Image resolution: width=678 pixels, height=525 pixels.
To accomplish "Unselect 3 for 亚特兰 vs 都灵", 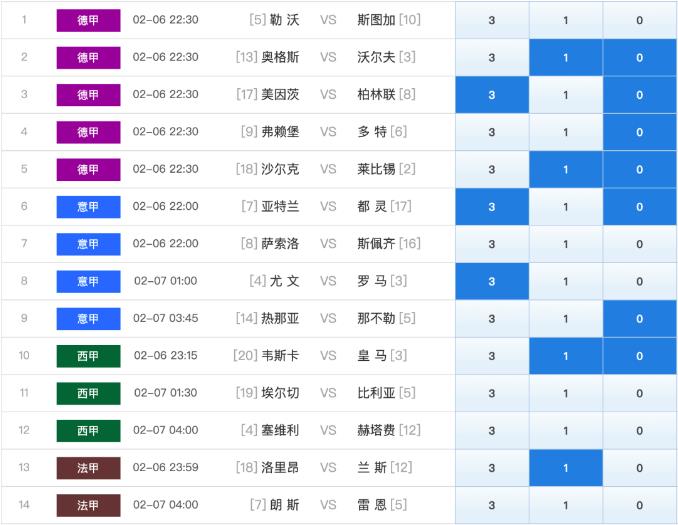I will pyautogui.click(x=492, y=207).
